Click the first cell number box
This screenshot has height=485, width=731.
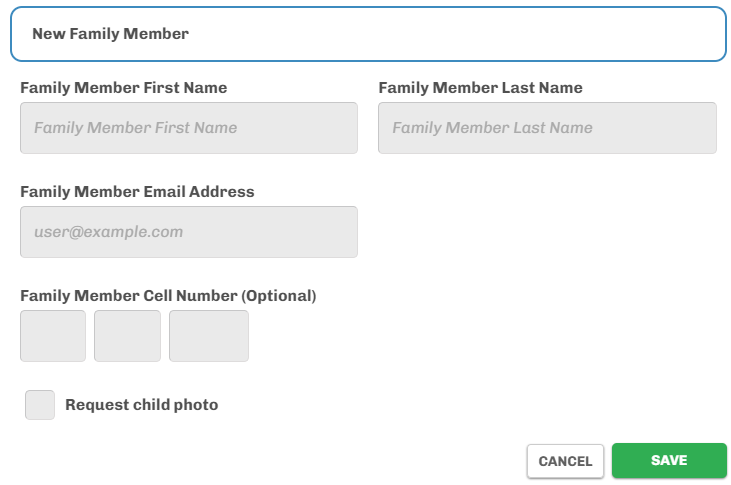[53, 336]
